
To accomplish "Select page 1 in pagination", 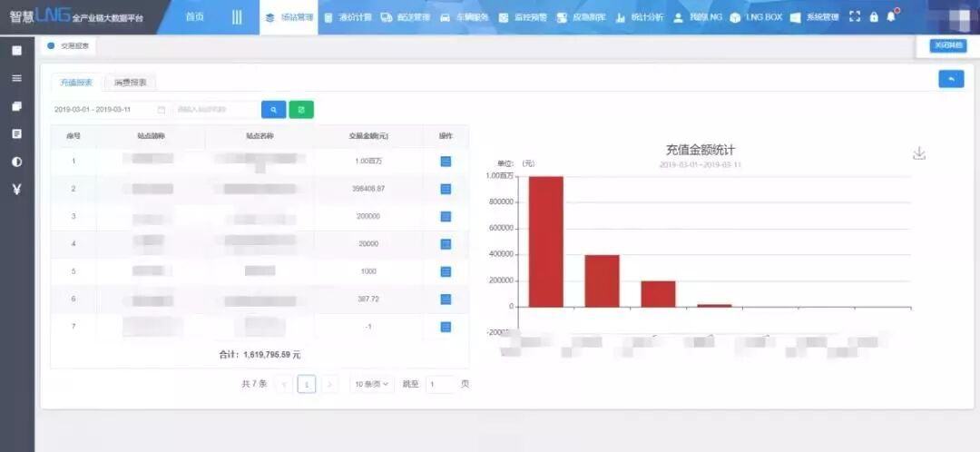I will point(307,384).
